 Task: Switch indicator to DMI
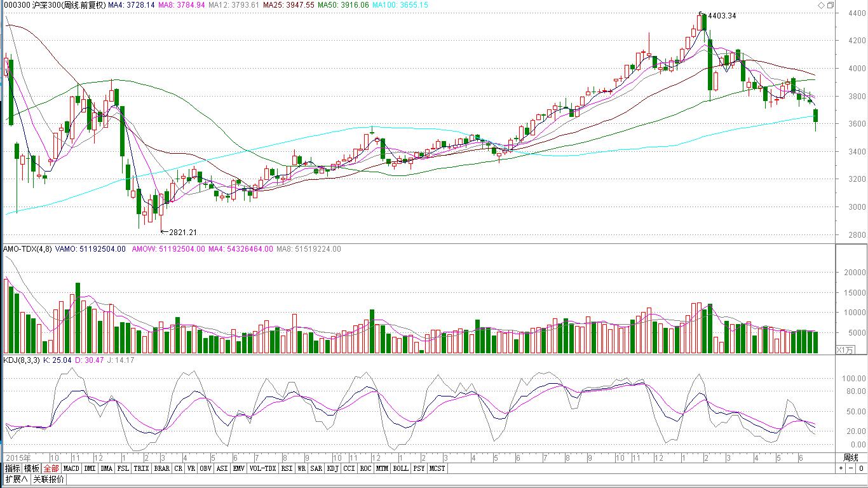click(90, 468)
